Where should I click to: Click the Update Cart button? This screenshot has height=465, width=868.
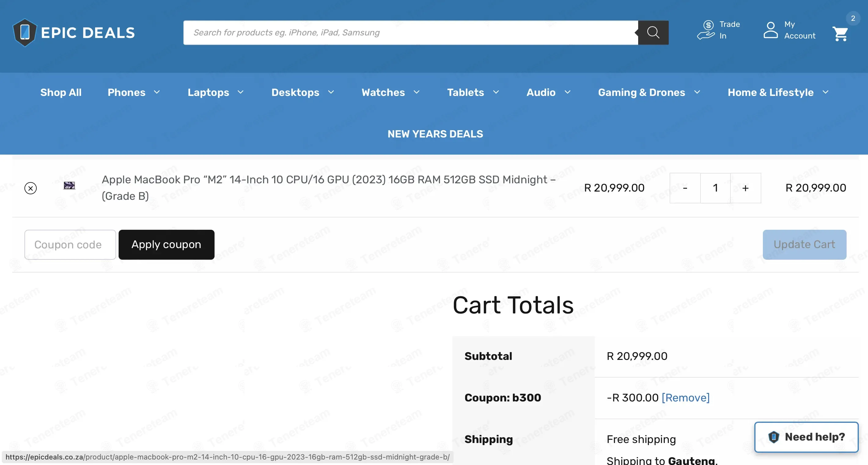(804, 244)
